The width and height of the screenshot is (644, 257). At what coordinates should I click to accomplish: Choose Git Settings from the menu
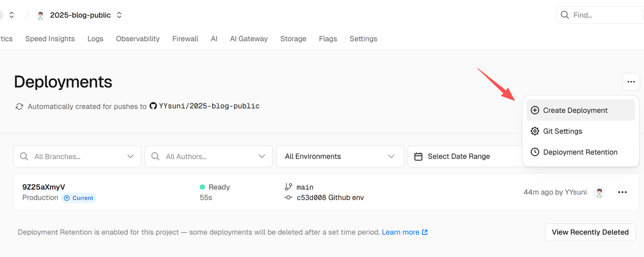click(x=562, y=131)
